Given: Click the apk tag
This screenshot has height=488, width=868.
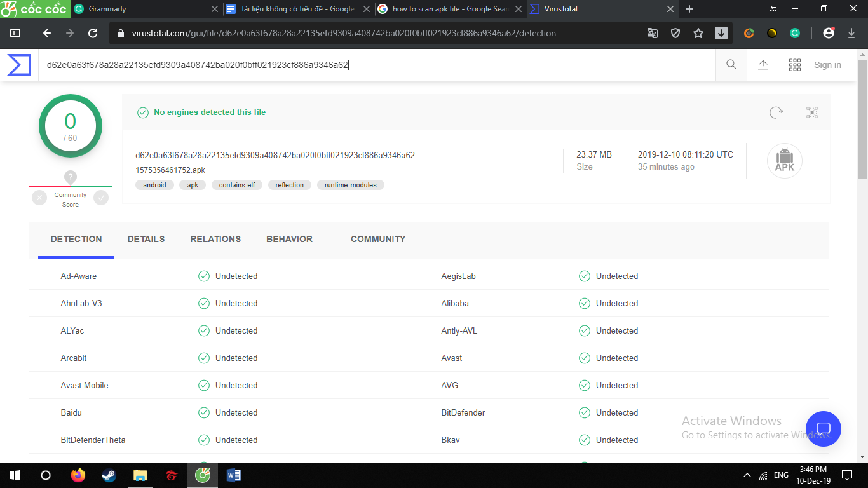Looking at the screenshot, I should point(193,185).
